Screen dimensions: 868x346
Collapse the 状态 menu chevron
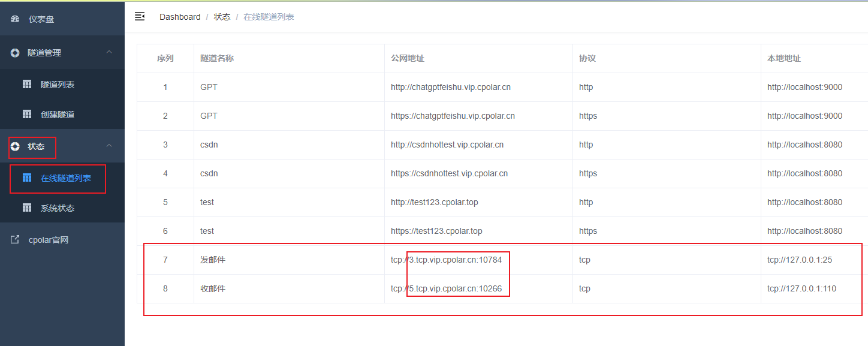[x=109, y=146]
